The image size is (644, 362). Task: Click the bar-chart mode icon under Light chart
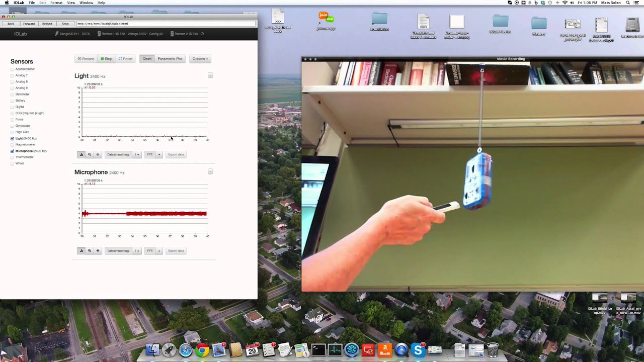(81, 154)
